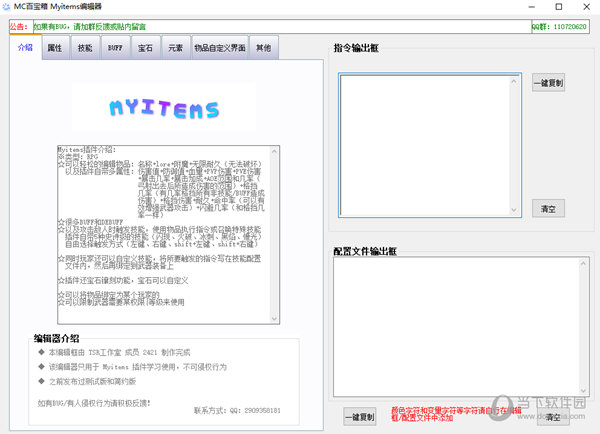Click the announcement text 如果有BUG,请加群反馈
The image size is (600, 434).
click(x=90, y=27)
